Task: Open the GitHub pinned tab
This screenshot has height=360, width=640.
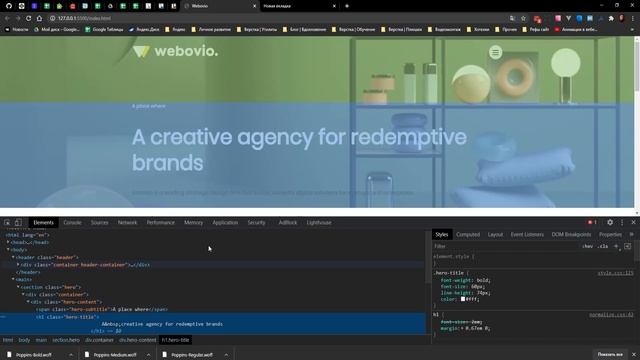Action: (9, 6)
